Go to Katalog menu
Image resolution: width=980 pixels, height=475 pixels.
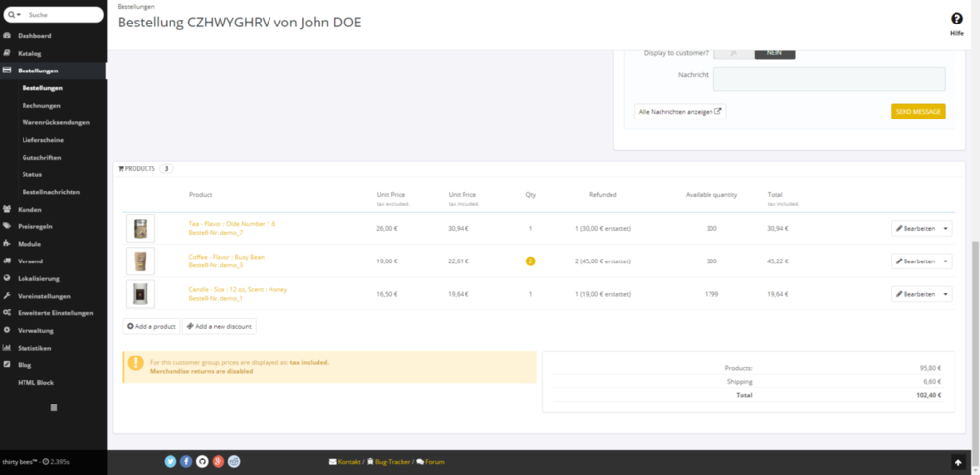click(x=29, y=53)
